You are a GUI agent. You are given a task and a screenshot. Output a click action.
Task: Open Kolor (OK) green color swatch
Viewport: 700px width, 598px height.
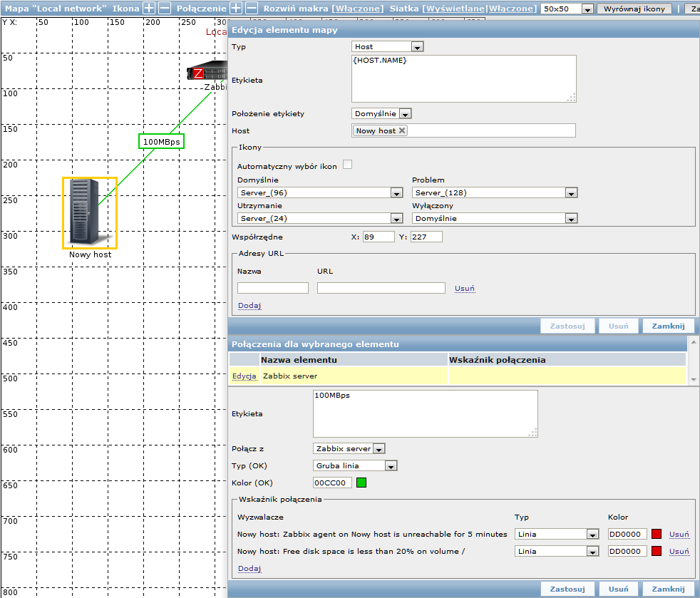[x=361, y=483]
